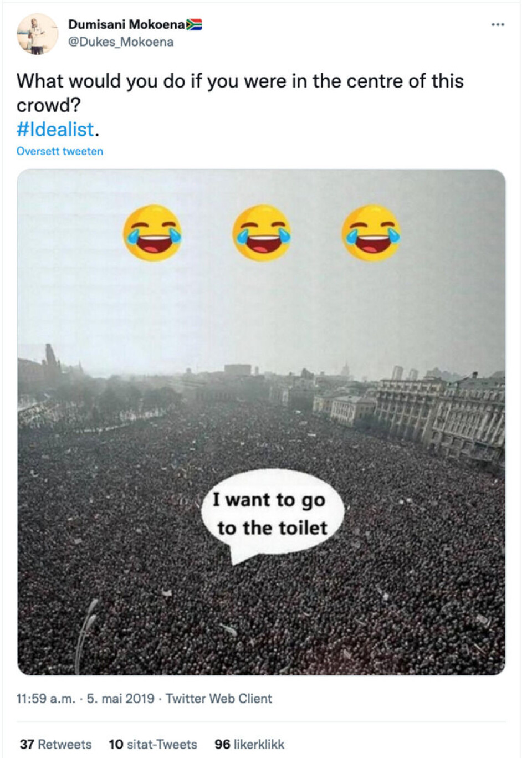Click the 'I want to go to the toilet' speech bubble
This screenshot has width=532, height=758.
point(272,514)
